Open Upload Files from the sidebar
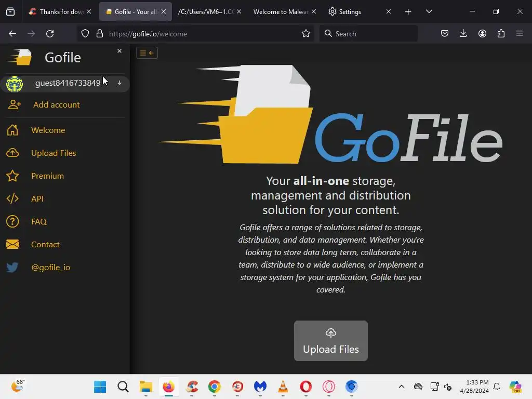Viewport: 532px width, 399px height. pyautogui.click(x=54, y=153)
